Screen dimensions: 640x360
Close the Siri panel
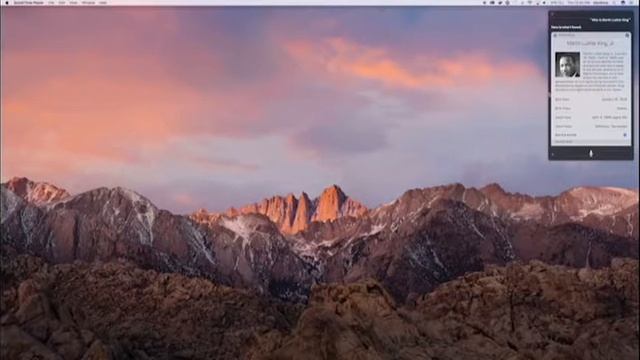pos(553,14)
